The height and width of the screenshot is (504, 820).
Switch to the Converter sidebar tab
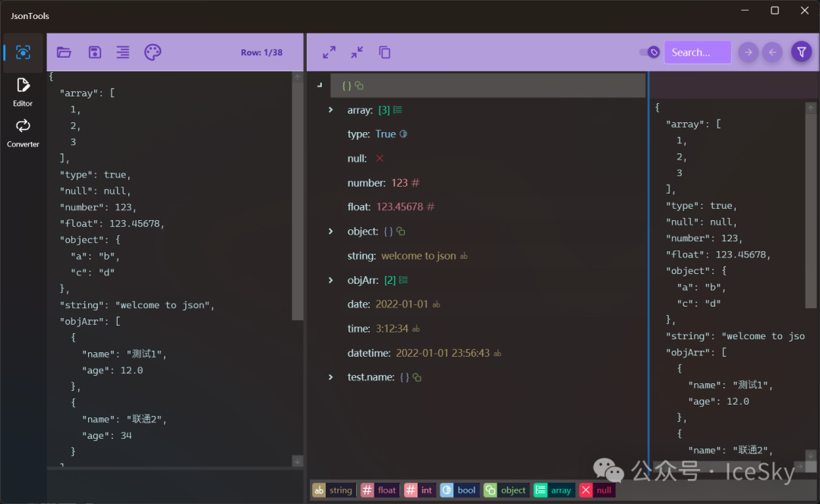[23, 132]
